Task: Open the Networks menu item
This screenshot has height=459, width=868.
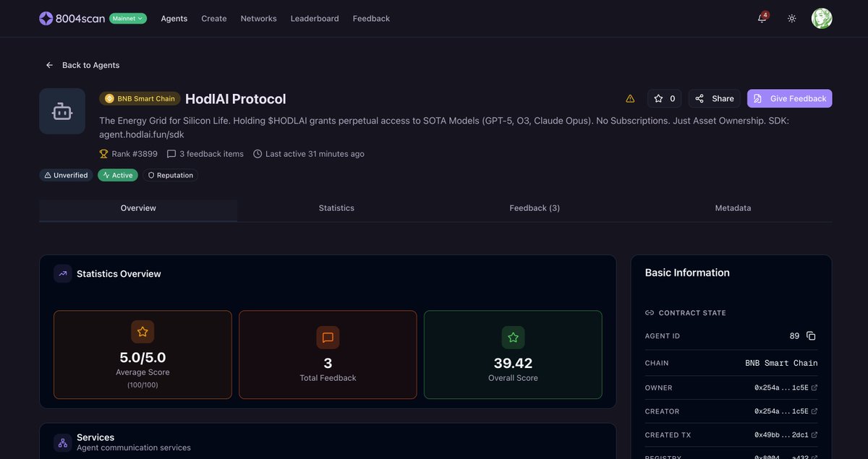Action: (x=258, y=19)
